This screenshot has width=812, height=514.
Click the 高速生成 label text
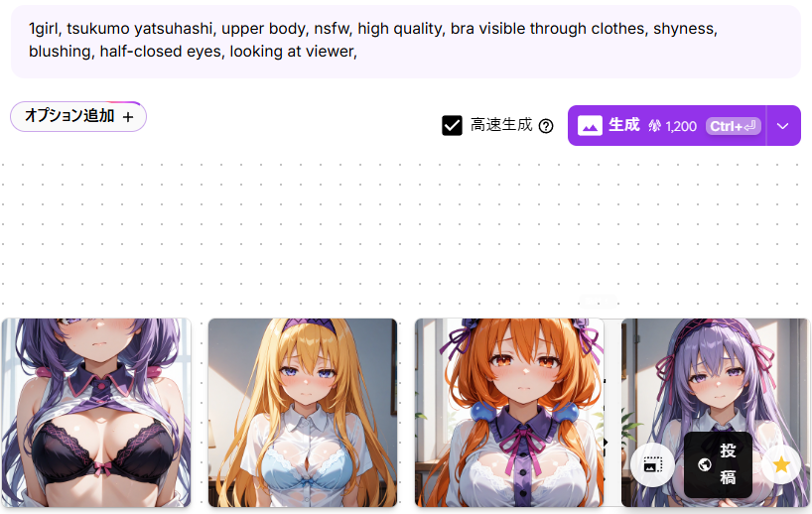click(x=500, y=125)
